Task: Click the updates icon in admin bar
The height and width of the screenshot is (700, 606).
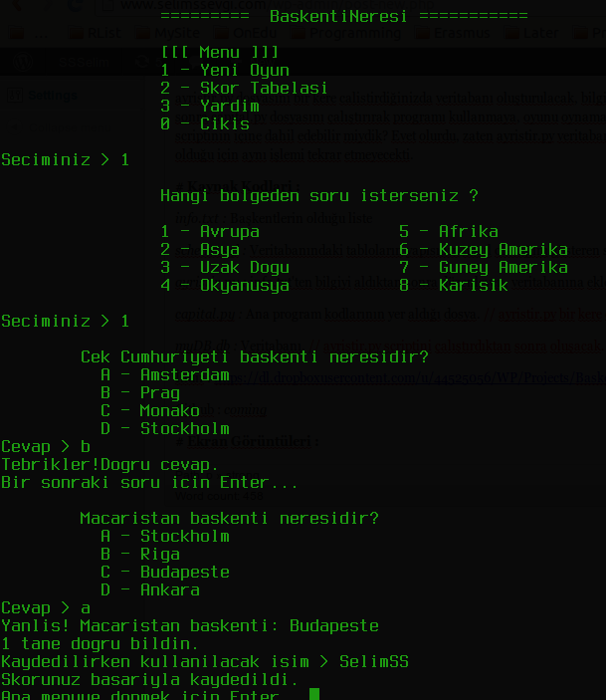Action: tap(142, 62)
